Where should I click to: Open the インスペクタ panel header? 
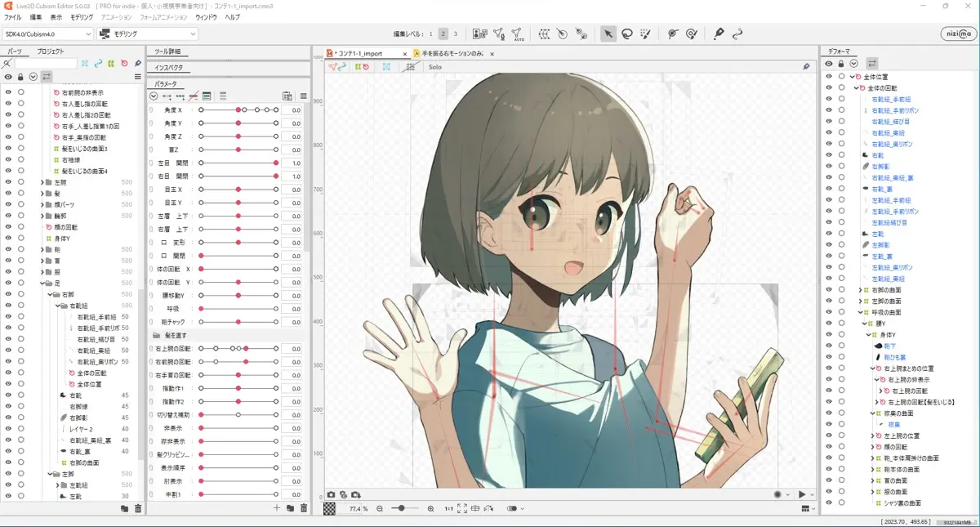pos(169,68)
